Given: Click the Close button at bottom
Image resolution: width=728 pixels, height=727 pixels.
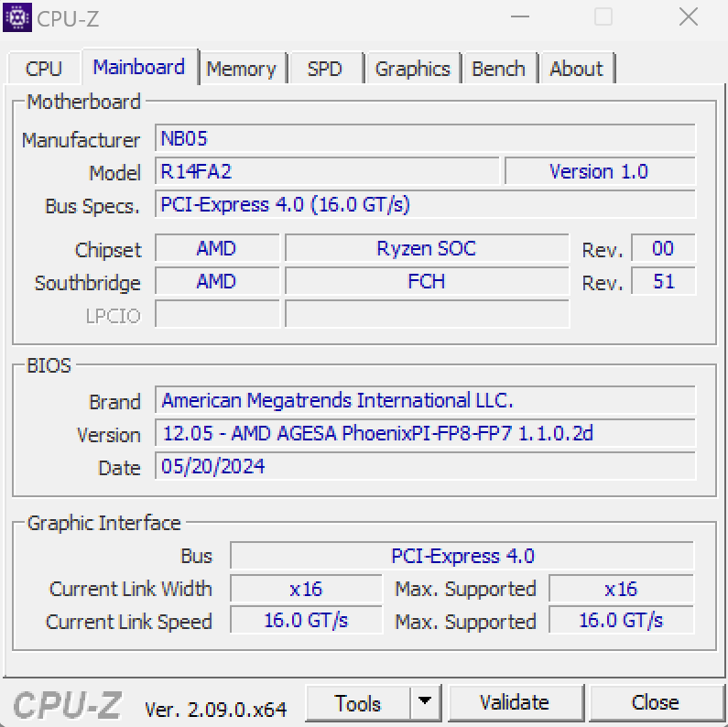Looking at the screenshot, I should [655, 703].
